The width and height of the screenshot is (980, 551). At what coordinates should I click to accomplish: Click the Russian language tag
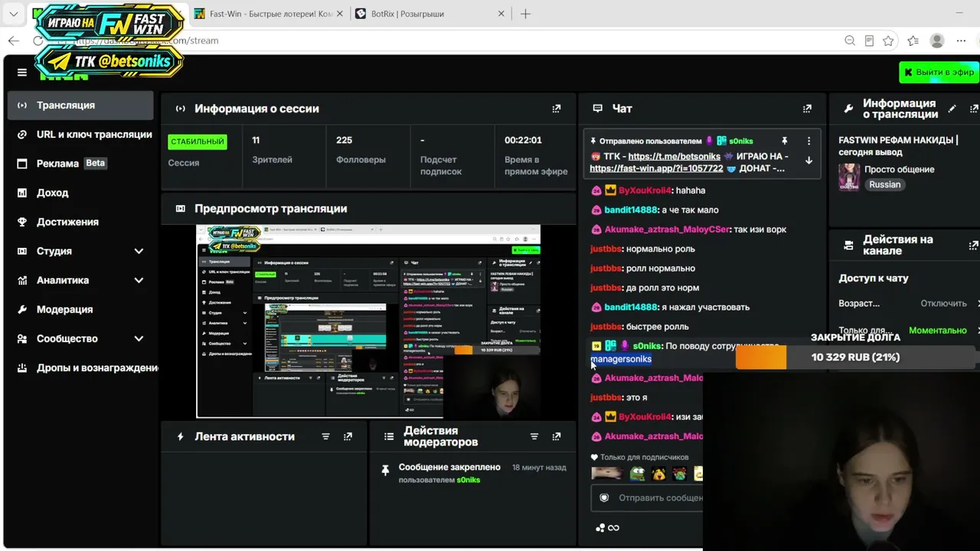tap(885, 184)
